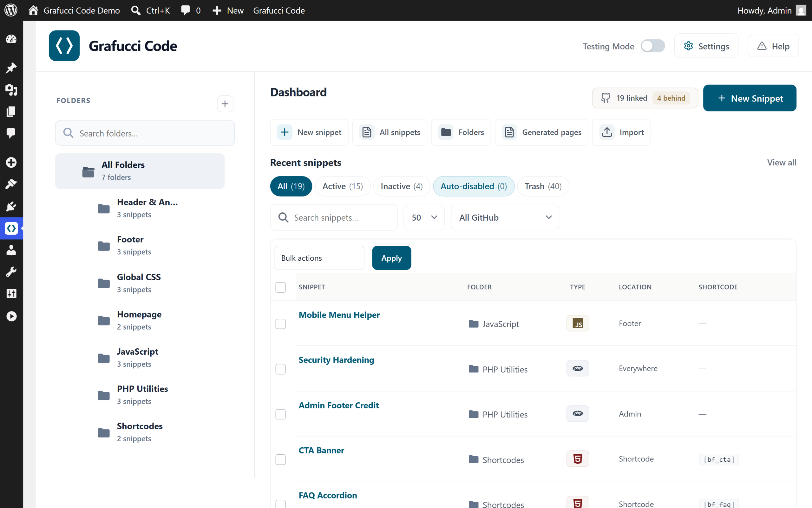812x508 pixels.
Task: Select the Trash (40) filter tab
Action: [543, 186]
